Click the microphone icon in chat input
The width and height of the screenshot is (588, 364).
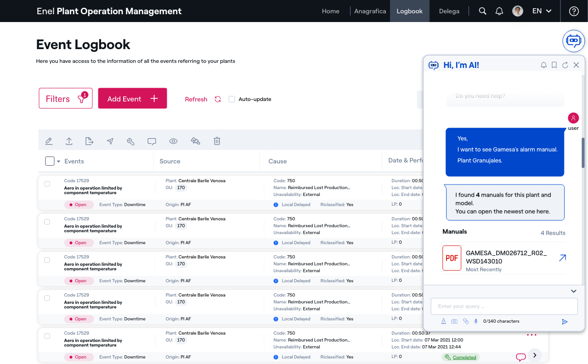coord(476,321)
